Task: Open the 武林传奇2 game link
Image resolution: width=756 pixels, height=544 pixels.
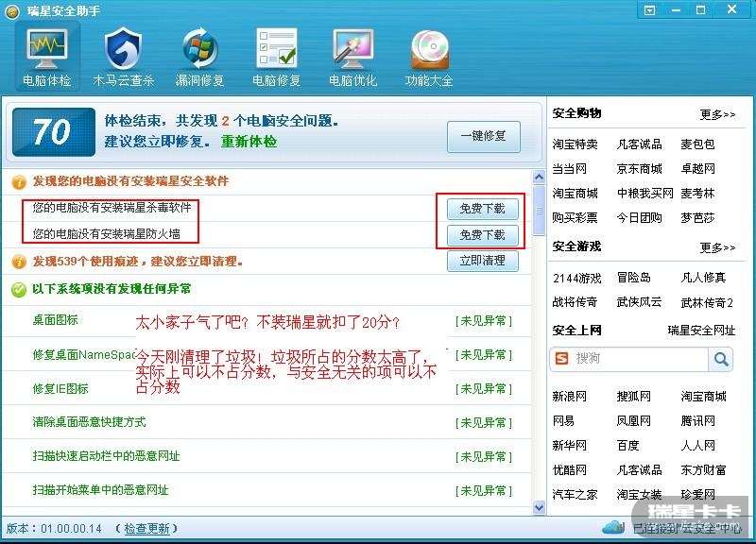Action: pyautogui.click(x=707, y=303)
